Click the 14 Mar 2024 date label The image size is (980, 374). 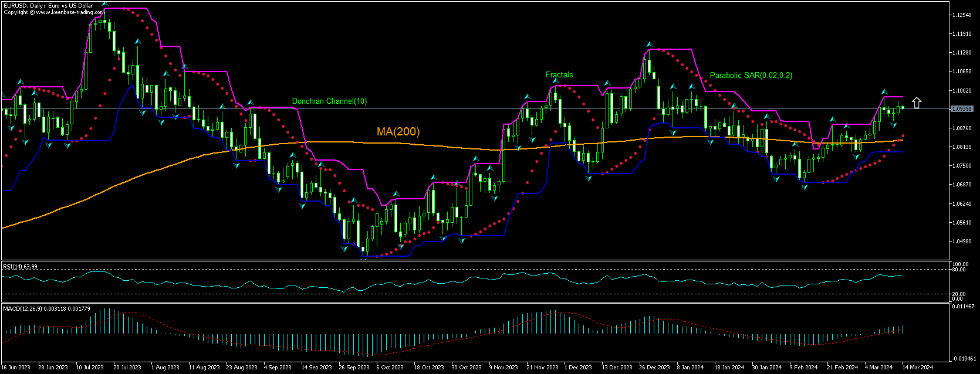(918, 368)
